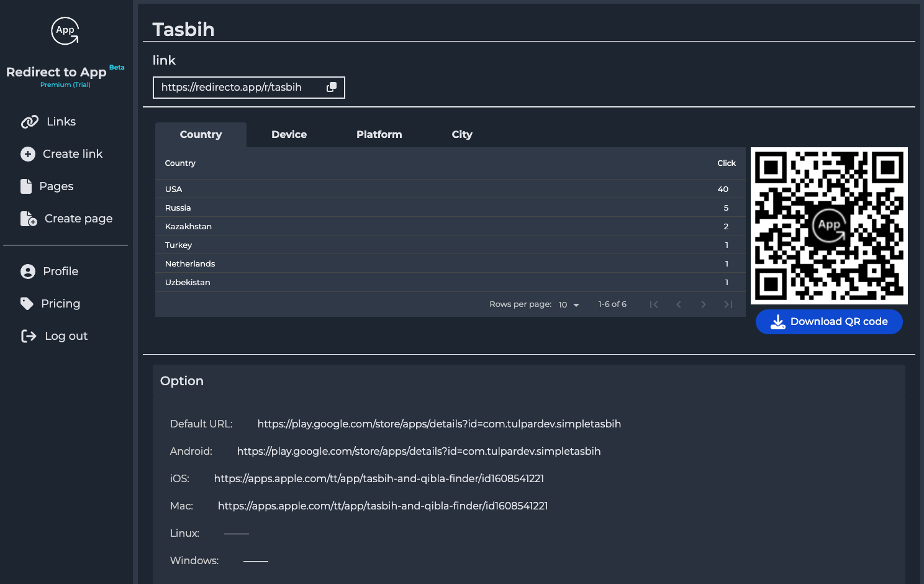The height and width of the screenshot is (584, 924).
Task: Click the download icon on QR button
Action: click(777, 322)
